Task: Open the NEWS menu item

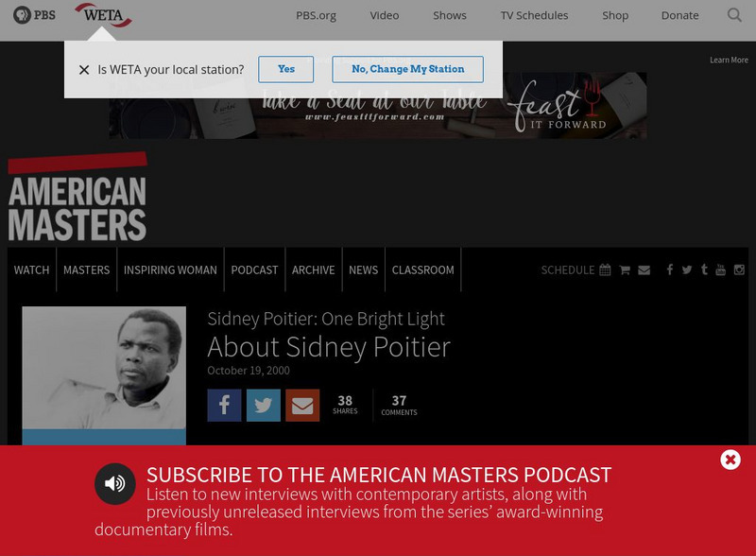Action: coord(364,269)
